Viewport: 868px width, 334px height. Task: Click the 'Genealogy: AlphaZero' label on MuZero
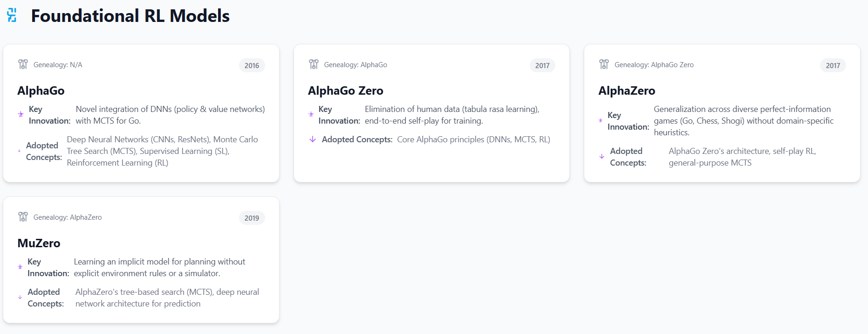pos(68,217)
